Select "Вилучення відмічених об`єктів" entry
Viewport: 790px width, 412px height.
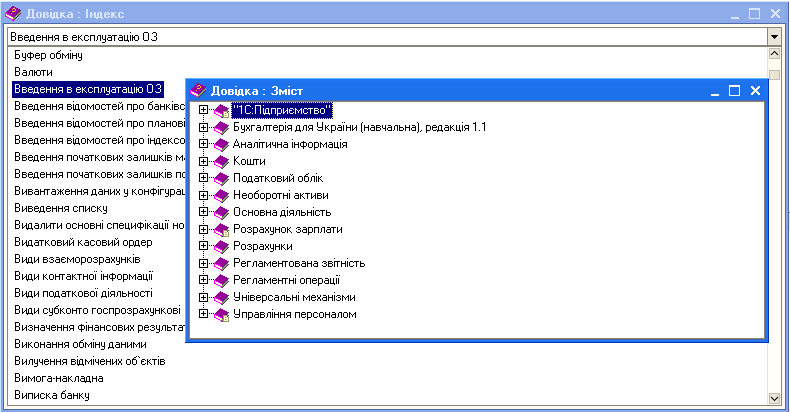click(90, 361)
